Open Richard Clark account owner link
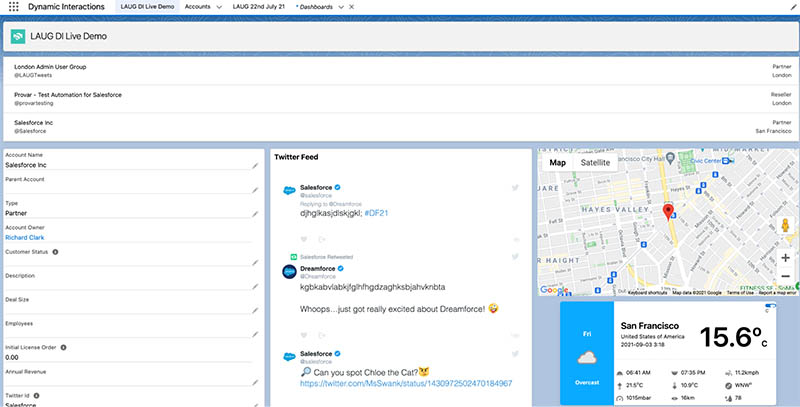This screenshot has width=800, height=407. point(24,238)
